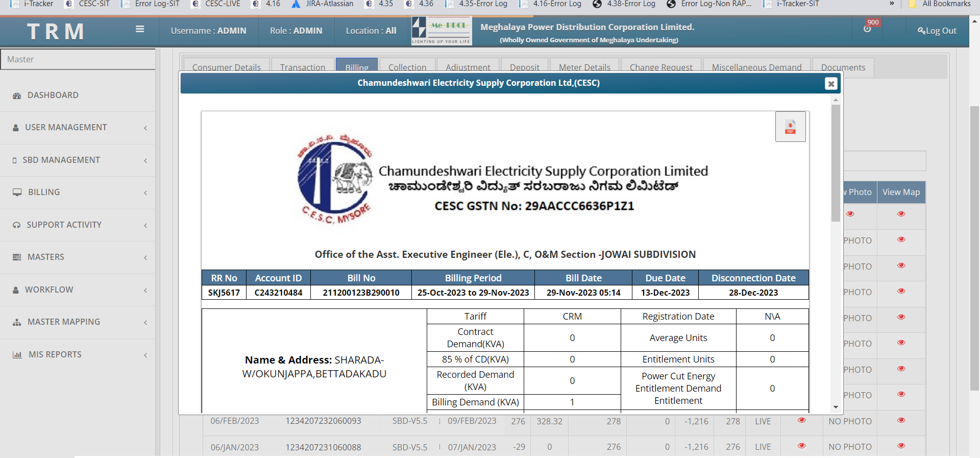Click the third row View Map eye icon
The width and height of the screenshot is (980, 458).
[901, 266]
